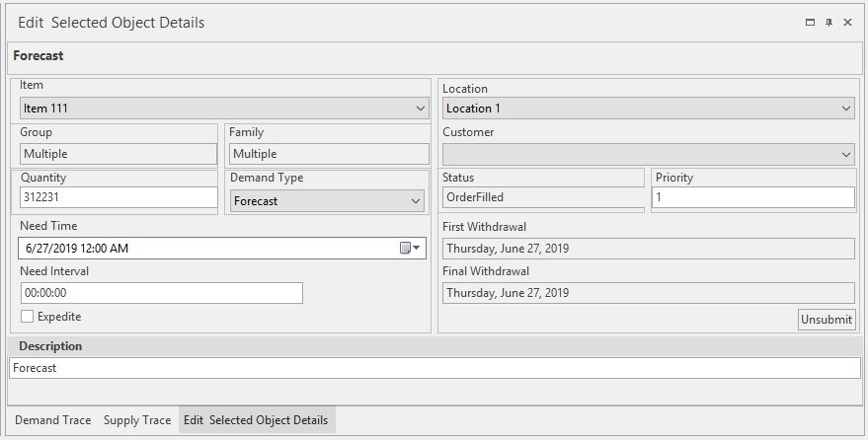
Task: Open the Item dropdown showing Item 111
Action: tap(224, 109)
